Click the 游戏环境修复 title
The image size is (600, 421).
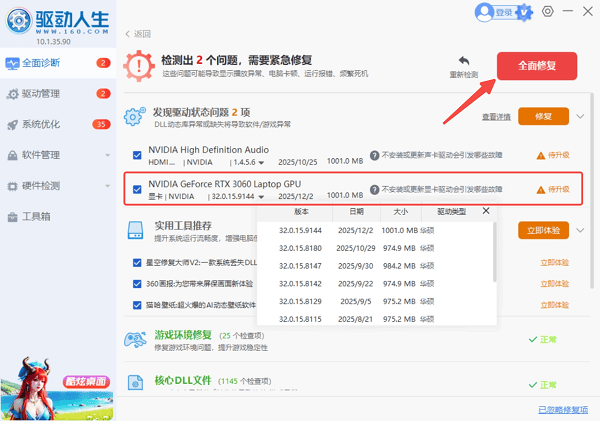[183, 335]
